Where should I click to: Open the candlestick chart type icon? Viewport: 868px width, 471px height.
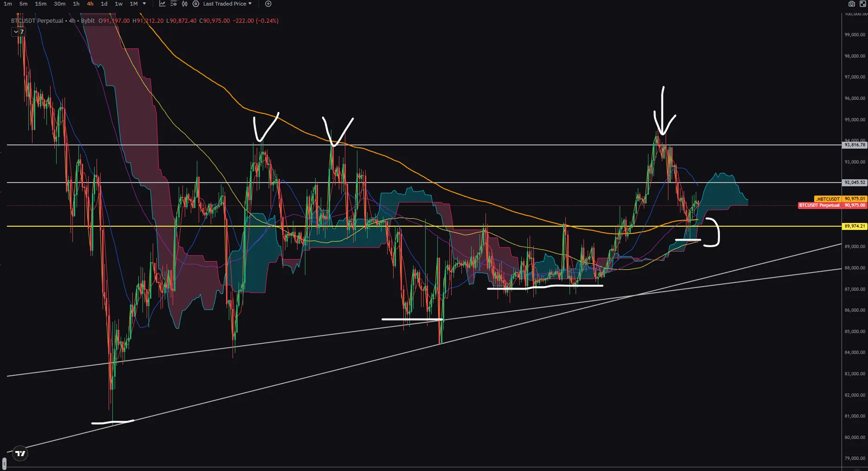point(185,4)
